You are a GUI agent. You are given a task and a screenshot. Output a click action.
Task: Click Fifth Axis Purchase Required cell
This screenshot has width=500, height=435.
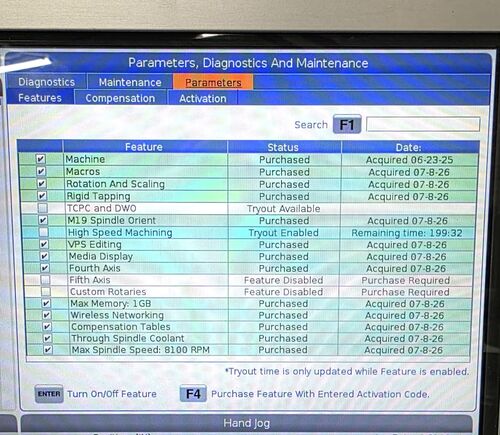pyautogui.click(x=406, y=281)
